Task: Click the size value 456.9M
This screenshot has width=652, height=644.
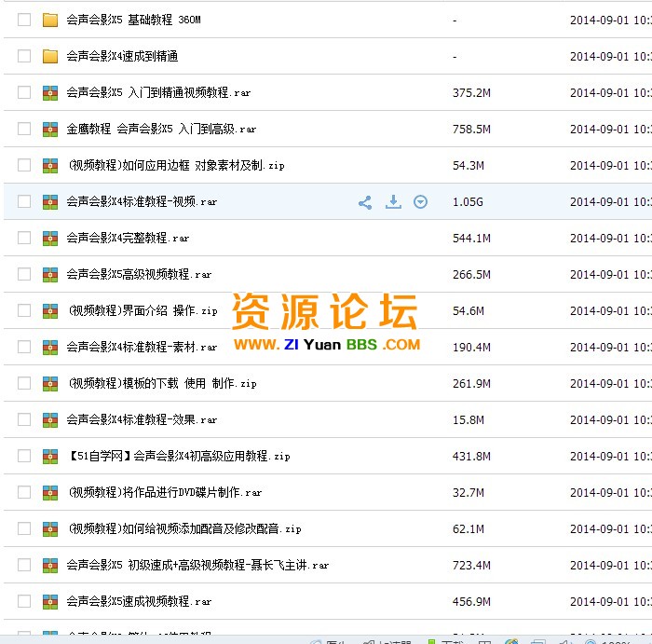Action: tap(471, 601)
